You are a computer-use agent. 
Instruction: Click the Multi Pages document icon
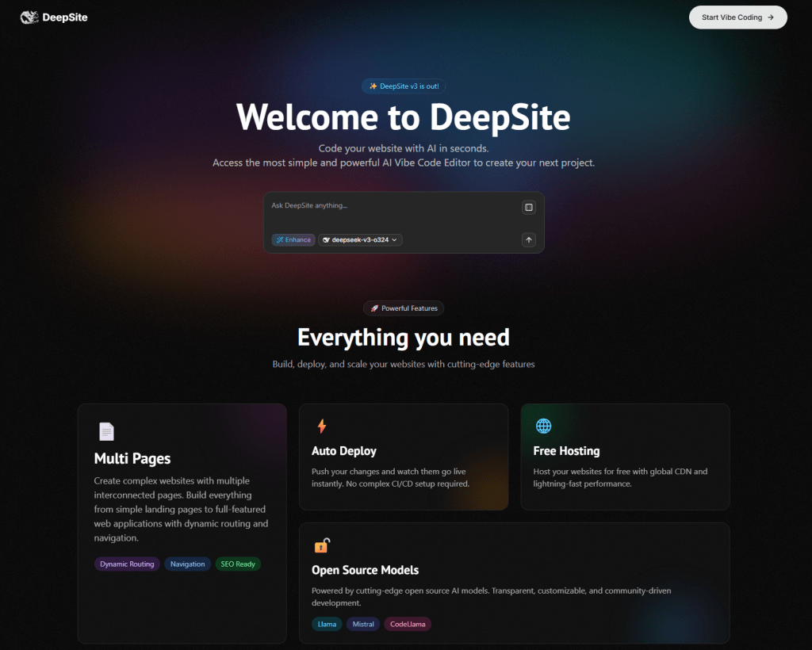coord(106,431)
